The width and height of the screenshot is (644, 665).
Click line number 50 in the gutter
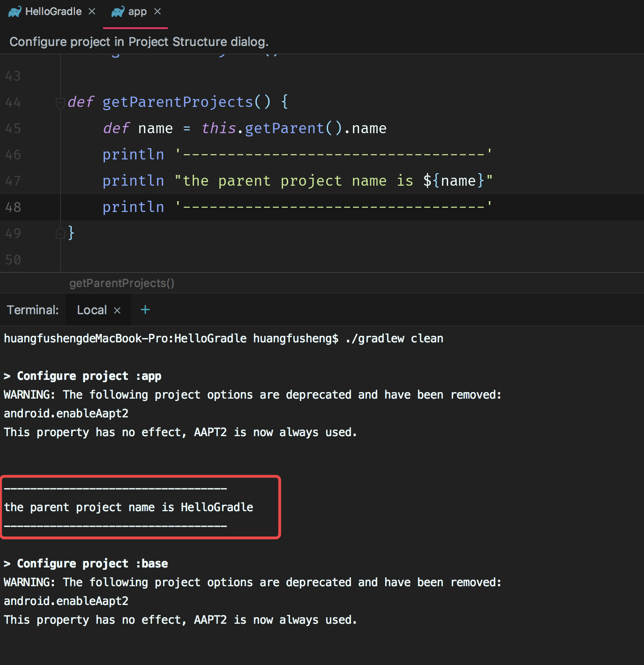[13, 260]
